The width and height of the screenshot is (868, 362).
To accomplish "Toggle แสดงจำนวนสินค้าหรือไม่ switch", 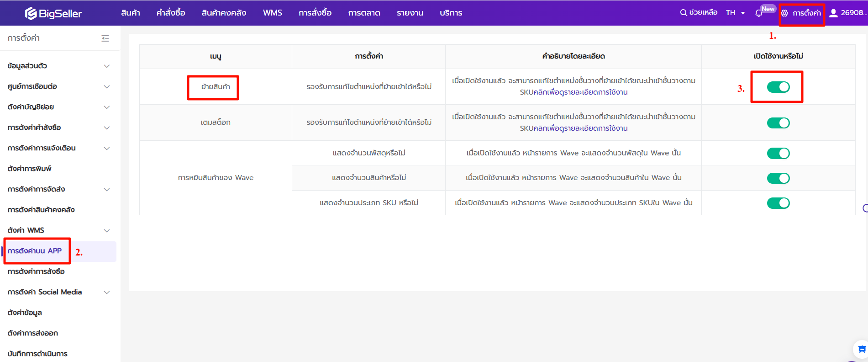I will (778, 178).
